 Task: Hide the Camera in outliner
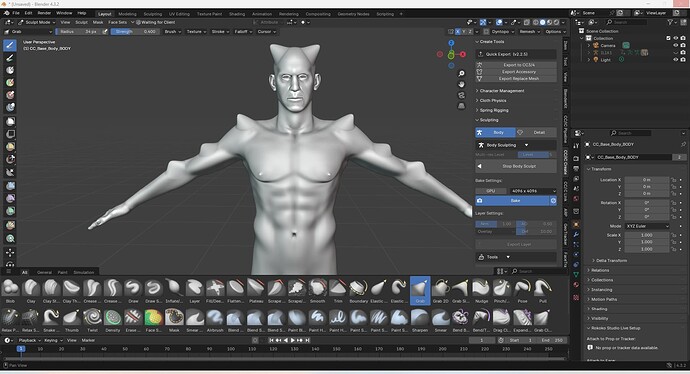(x=675, y=45)
